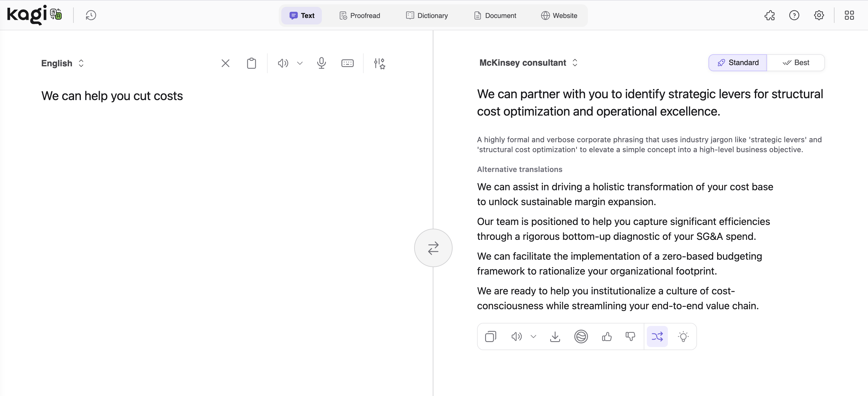Switch to the Dictionary tab
Viewport: 868px width, 396px height.
427,15
